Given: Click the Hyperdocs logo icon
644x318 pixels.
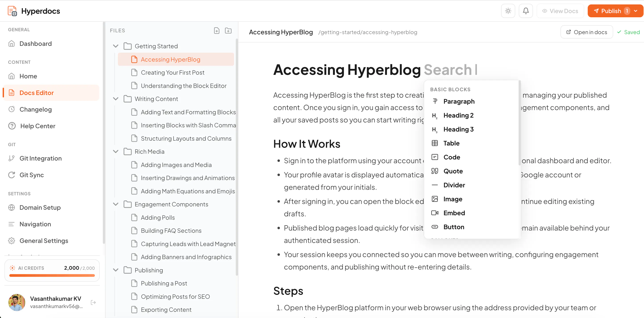Looking at the screenshot, I should pyautogui.click(x=12, y=11).
